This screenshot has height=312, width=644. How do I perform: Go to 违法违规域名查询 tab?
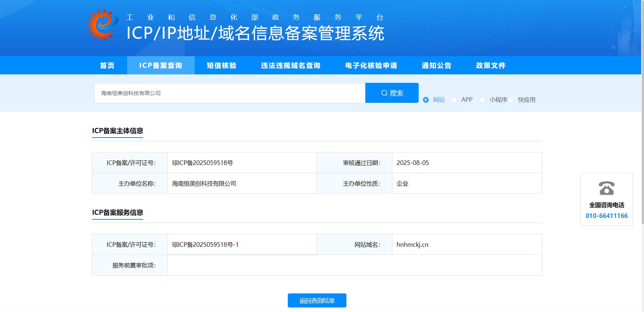[x=291, y=66]
